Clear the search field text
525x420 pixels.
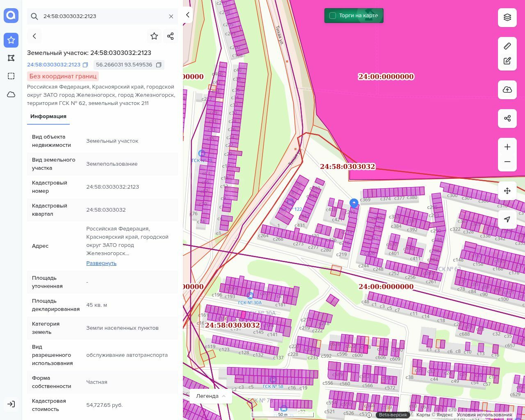[171, 16]
